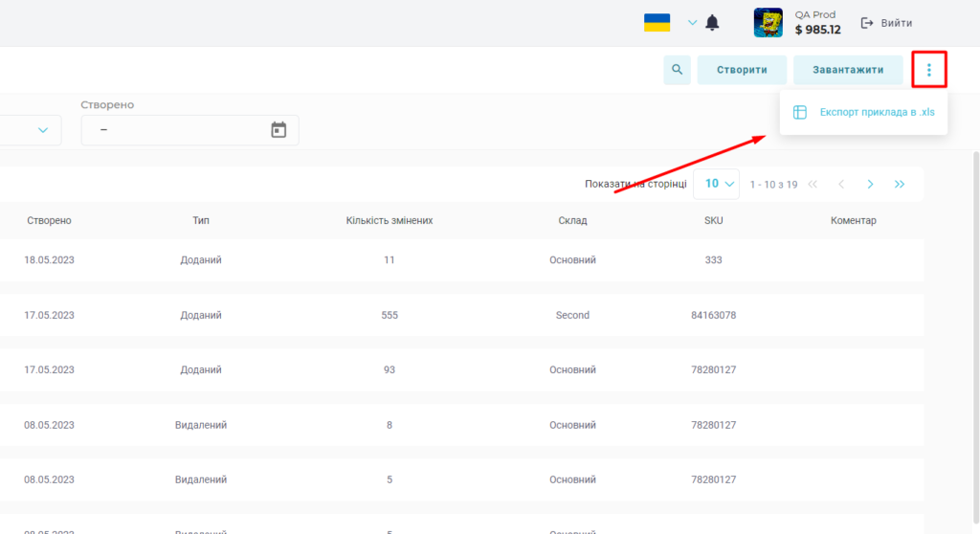Click the Тип column header
Image resolution: width=980 pixels, height=534 pixels.
tap(201, 220)
